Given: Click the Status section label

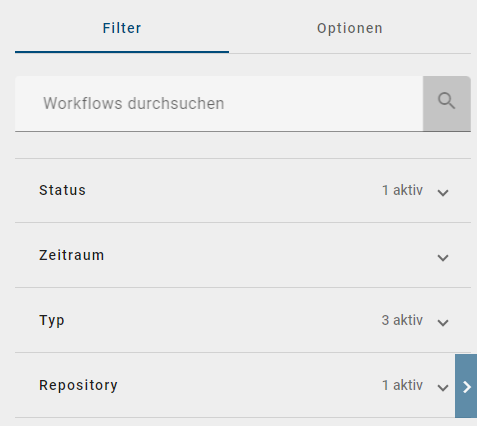Looking at the screenshot, I should (62, 190).
